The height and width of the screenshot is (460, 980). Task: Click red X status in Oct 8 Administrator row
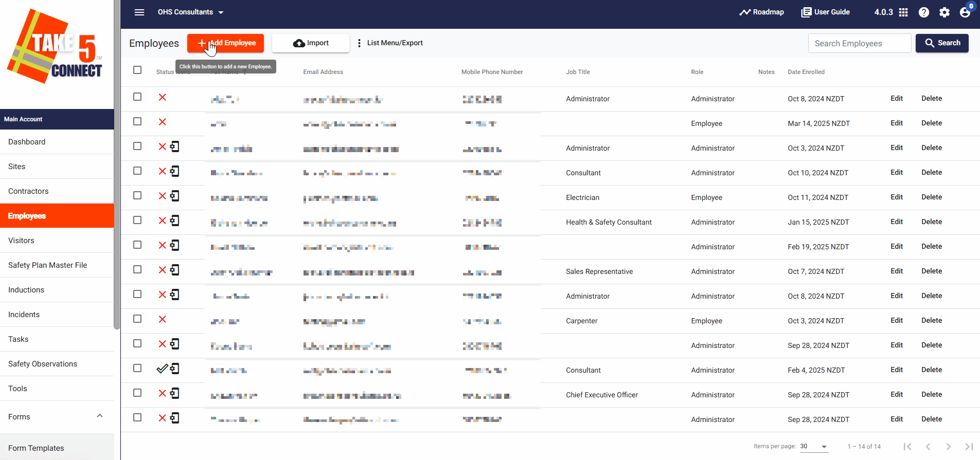(163, 97)
